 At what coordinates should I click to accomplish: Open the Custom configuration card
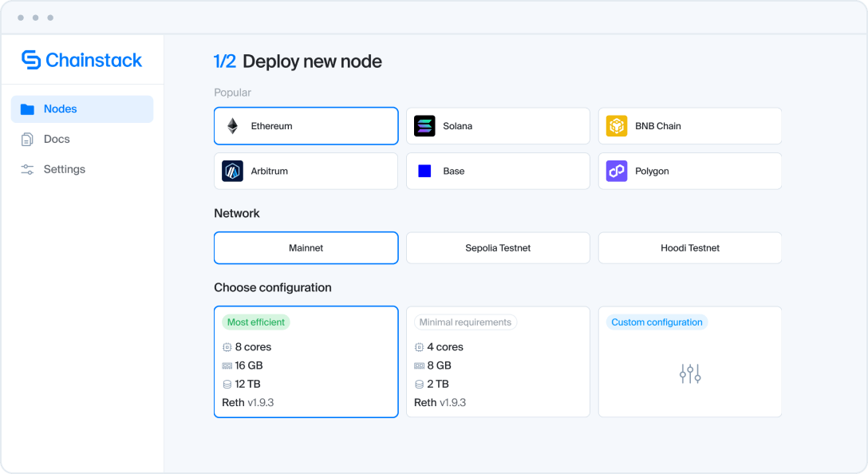pyautogui.click(x=690, y=361)
